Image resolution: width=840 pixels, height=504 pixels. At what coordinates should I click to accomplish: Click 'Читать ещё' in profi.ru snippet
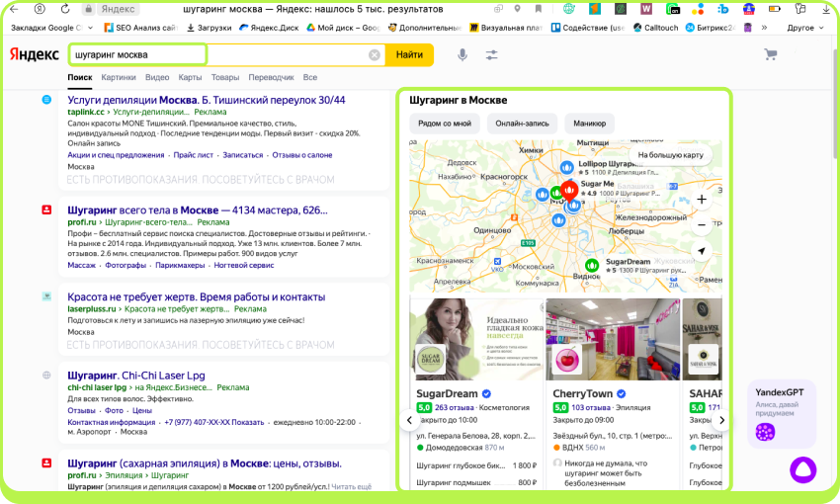pos(351,487)
